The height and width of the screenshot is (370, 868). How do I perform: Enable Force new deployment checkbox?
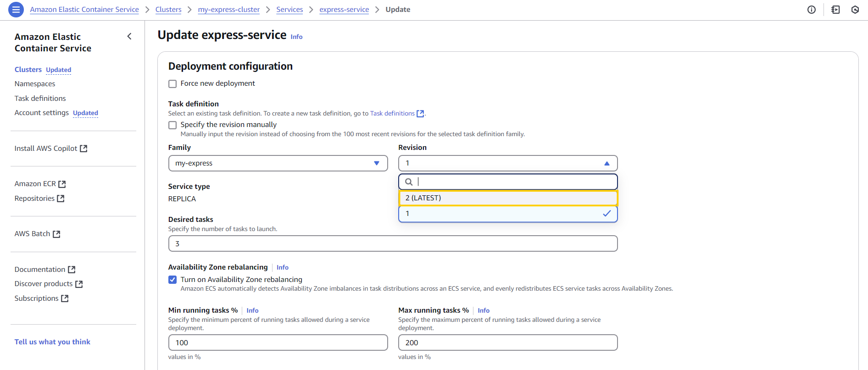pos(172,84)
